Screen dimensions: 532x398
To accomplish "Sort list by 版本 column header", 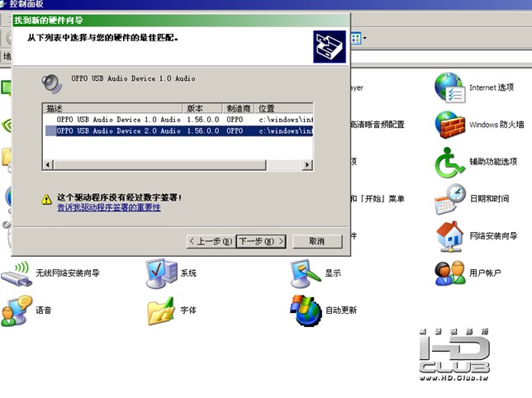I will point(202,108).
